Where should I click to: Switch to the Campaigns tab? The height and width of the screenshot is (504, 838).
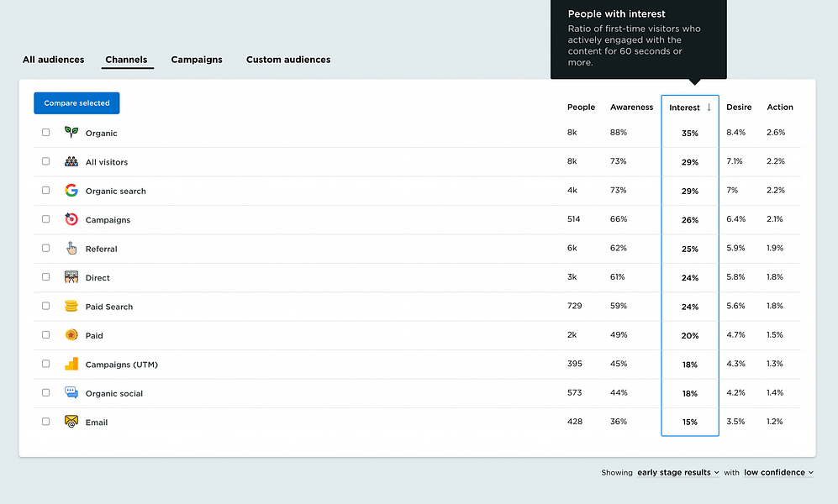click(197, 60)
